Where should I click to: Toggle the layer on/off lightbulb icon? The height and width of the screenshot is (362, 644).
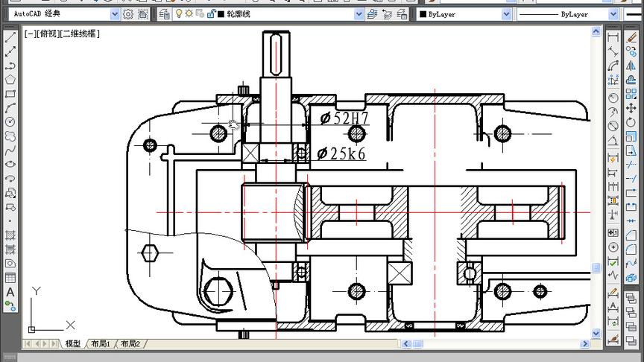coord(179,14)
